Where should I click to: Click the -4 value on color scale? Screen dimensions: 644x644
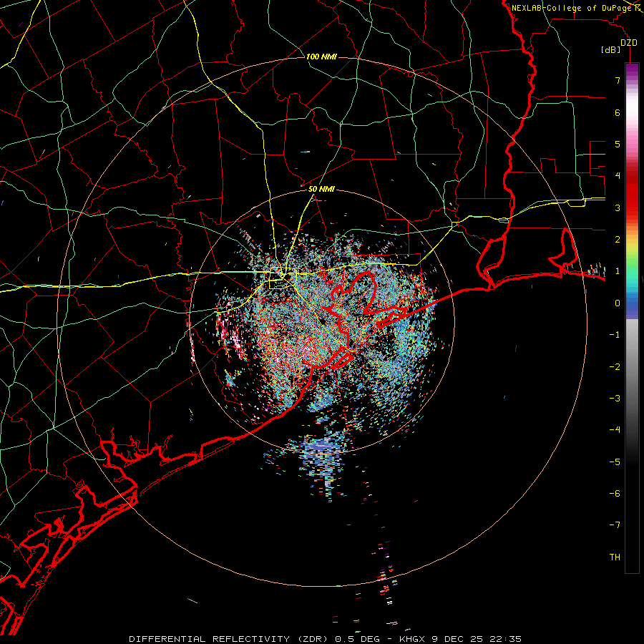tap(615, 429)
